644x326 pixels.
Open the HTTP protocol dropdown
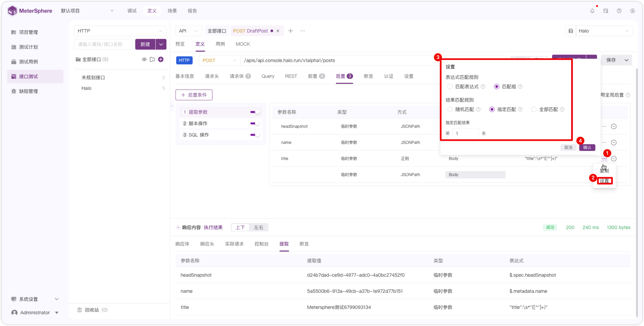point(120,31)
